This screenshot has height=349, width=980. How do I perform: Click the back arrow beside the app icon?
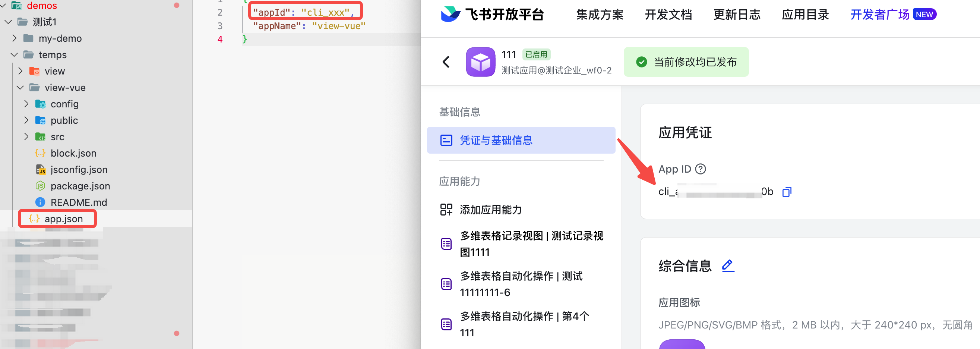coord(446,62)
